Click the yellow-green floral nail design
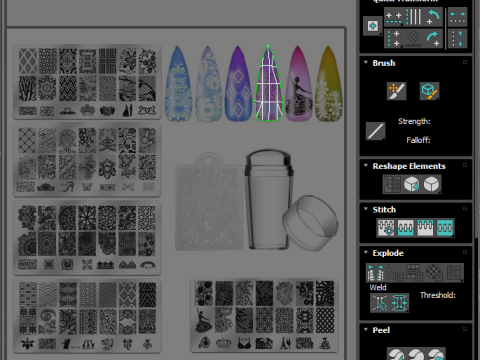Image resolution: width=480 pixels, height=360 pixels. tap(329, 84)
